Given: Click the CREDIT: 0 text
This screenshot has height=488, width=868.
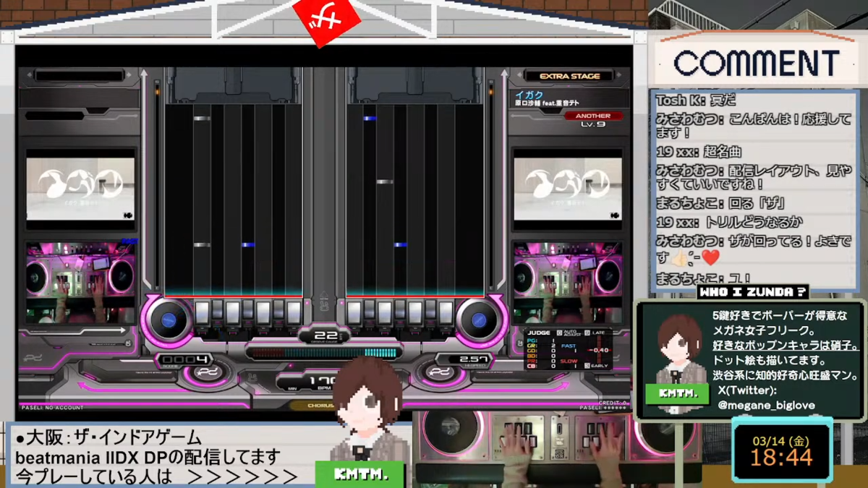Looking at the screenshot, I should 613,403.
